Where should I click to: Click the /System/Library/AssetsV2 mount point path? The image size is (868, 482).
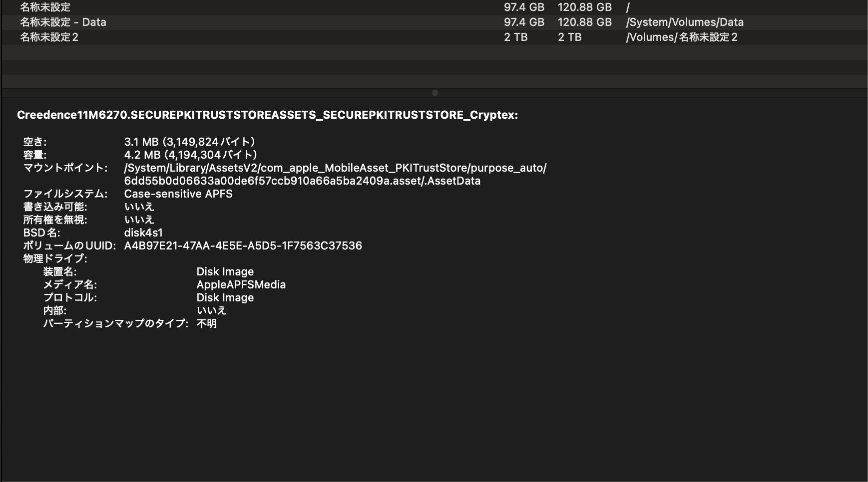tap(335, 168)
